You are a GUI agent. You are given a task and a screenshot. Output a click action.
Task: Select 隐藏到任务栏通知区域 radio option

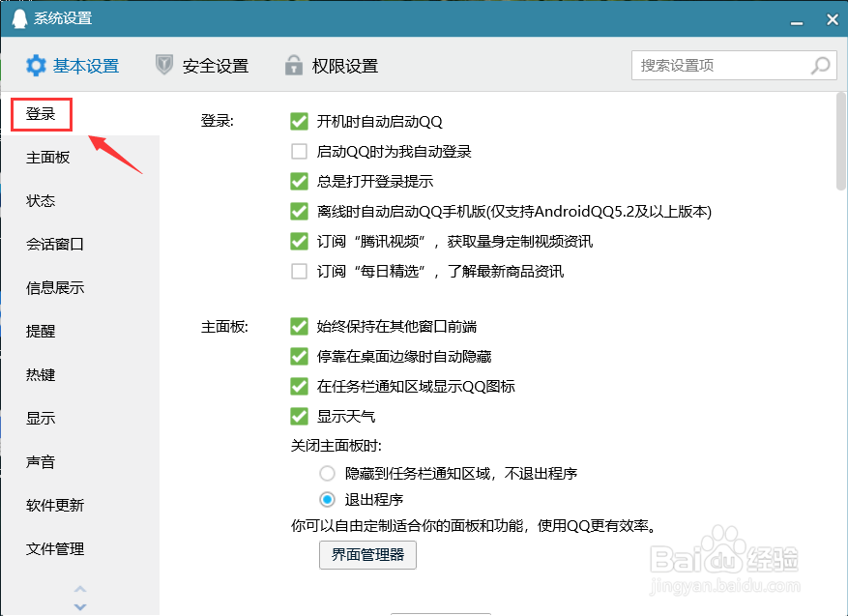point(327,474)
